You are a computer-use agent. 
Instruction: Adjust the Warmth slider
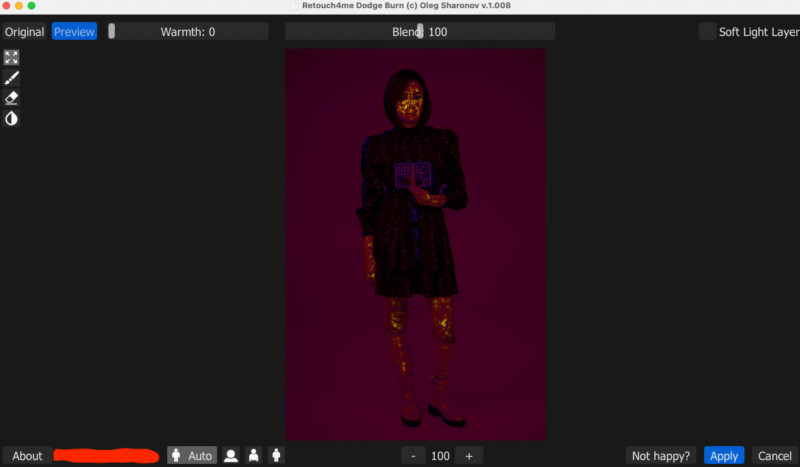point(188,32)
